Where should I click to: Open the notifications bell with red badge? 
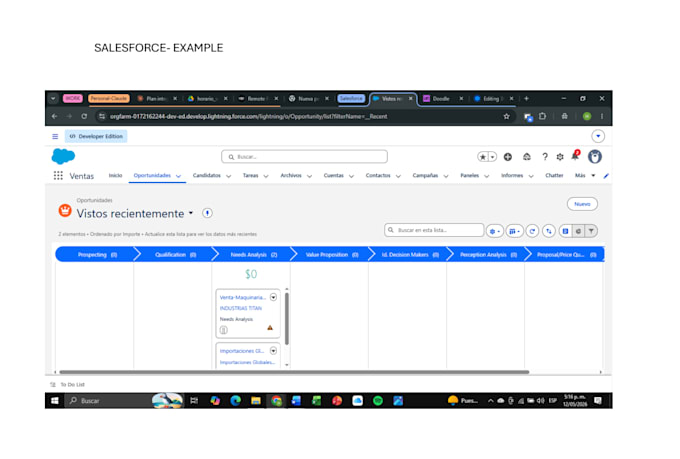(575, 156)
